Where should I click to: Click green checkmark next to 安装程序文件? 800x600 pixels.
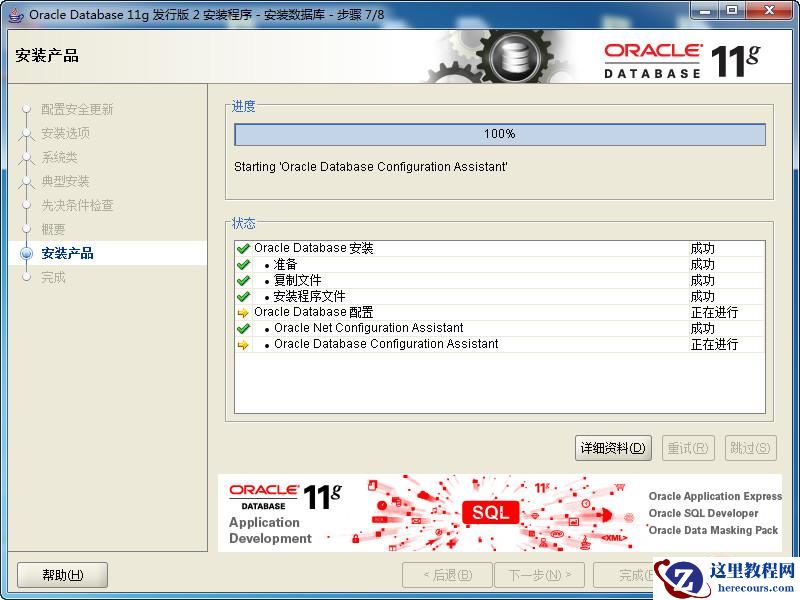243,296
